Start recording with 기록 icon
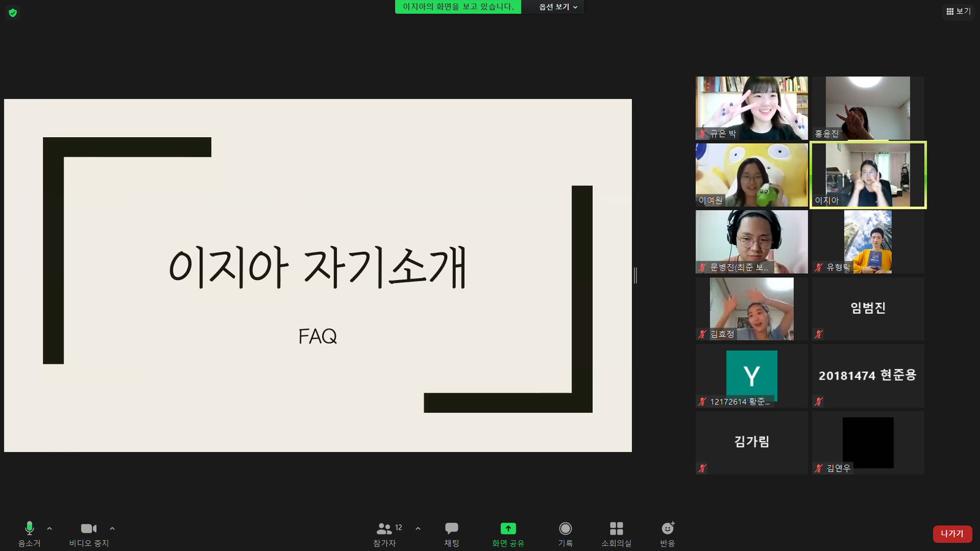 (x=565, y=528)
